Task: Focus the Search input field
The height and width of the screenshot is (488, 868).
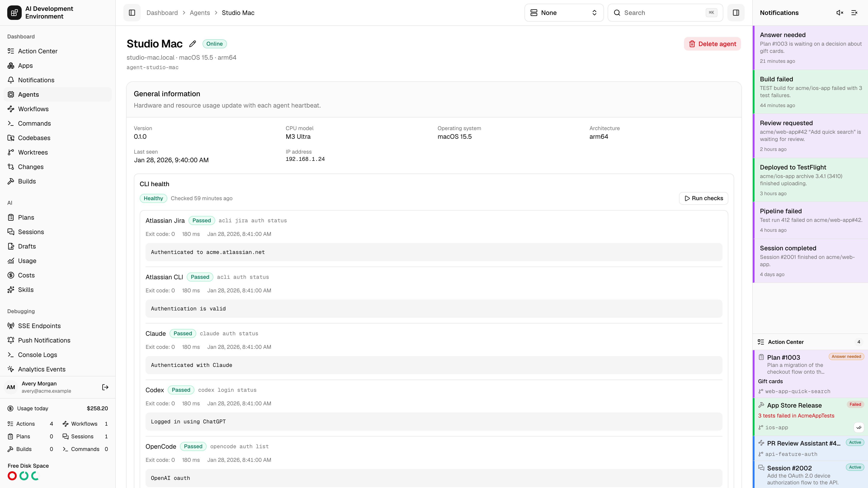Action: (x=665, y=13)
